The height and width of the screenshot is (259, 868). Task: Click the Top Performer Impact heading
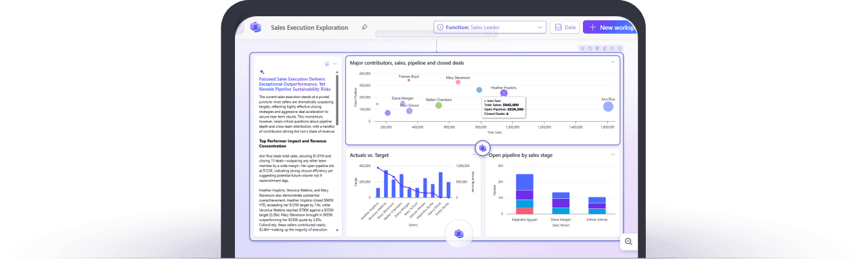[x=292, y=144]
